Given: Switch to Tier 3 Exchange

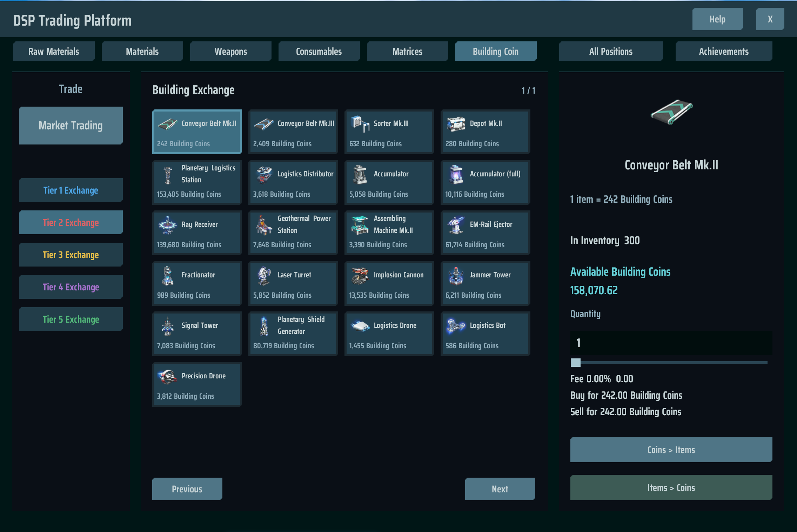Looking at the screenshot, I should pyautogui.click(x=71, y=255).
